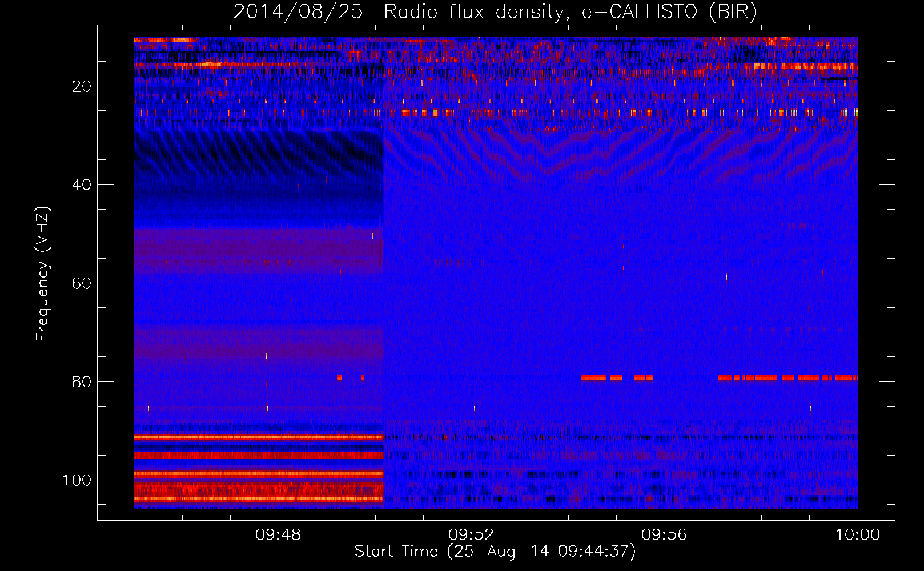Image resolution: width=924 pixels, height=571 pixels.
Task: Select the '80' frequency tick label
Action: point(82,381)
